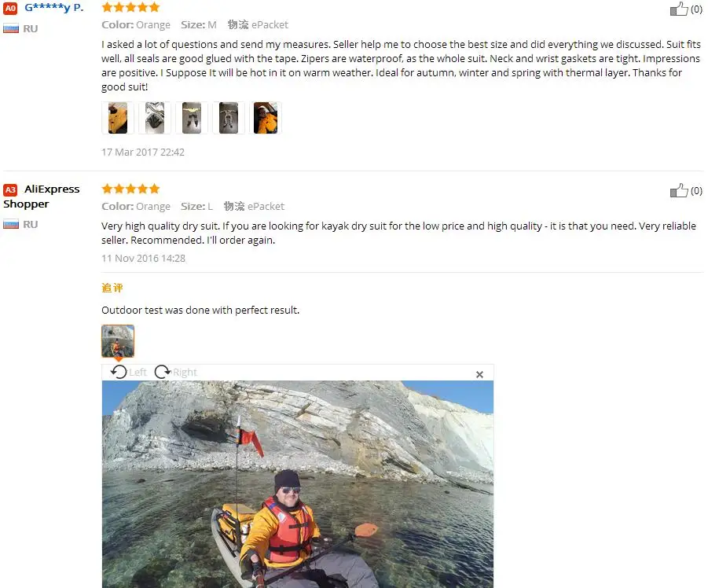Screen dimensions: 708x588
Task: Open the fifth review photo thumbnail
Action: pyautogui.click(x=266, y=118)
